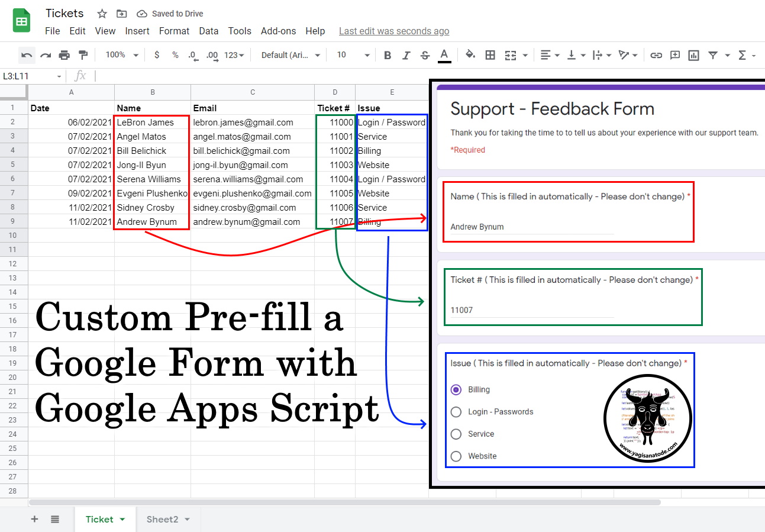The image size is (765, 532).
Task: Open the Ticket sheet tab menu arrow
Action: [x=122, y=519]
